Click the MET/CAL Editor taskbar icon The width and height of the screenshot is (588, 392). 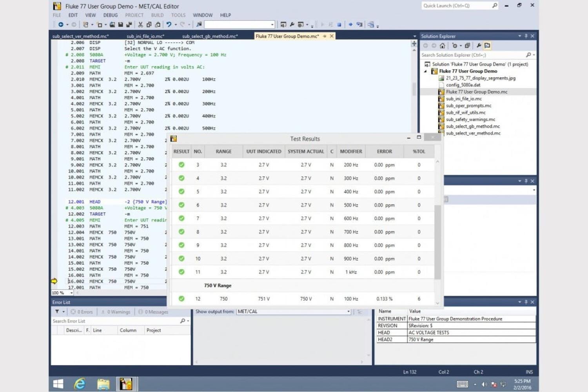[x=126, y=383]
